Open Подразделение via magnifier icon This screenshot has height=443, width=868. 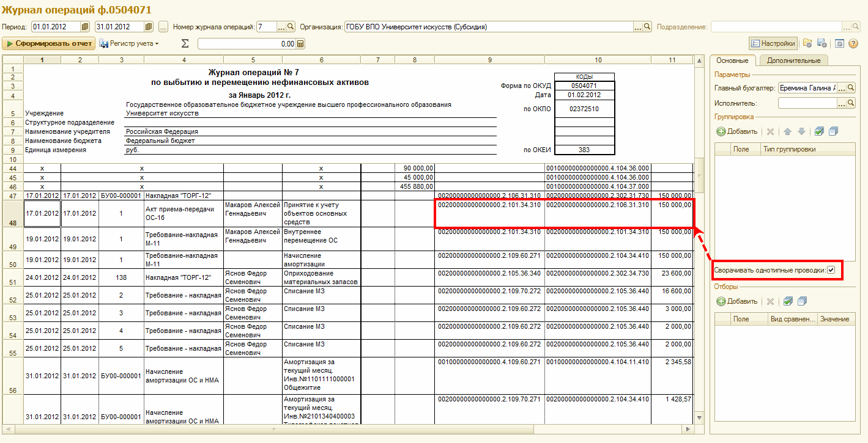(x=856, y=27)
